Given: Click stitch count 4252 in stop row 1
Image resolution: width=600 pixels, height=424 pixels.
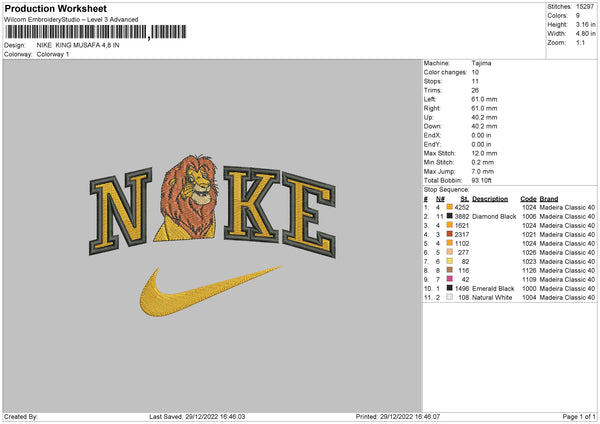Looking at the screenshot, I should tap(462, 207).
